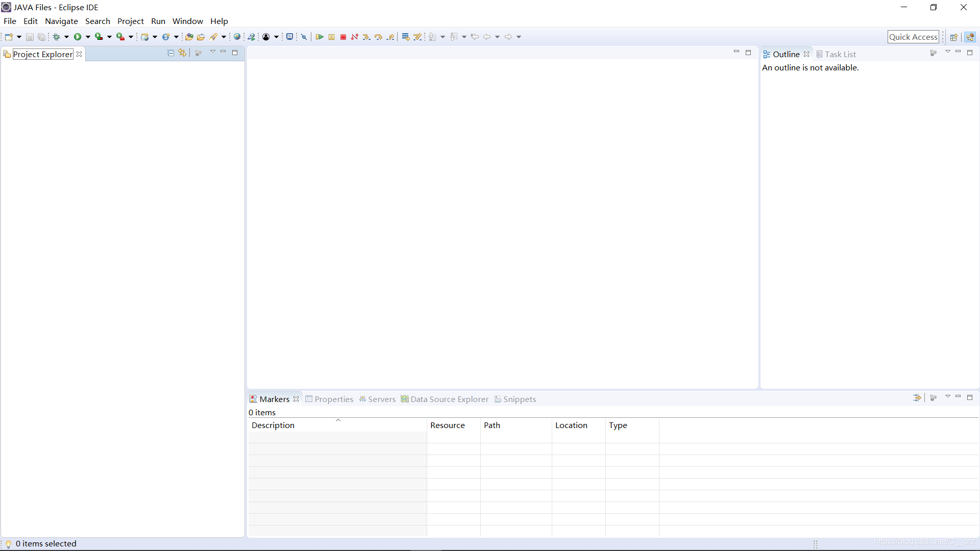Toggle Skip All Breakpoints icon
The height and width of the screenshot is (551, 980).
304,37
